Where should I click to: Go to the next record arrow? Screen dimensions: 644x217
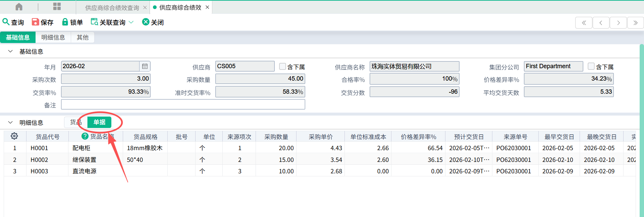pyautogui.click(x=618, y=23)
